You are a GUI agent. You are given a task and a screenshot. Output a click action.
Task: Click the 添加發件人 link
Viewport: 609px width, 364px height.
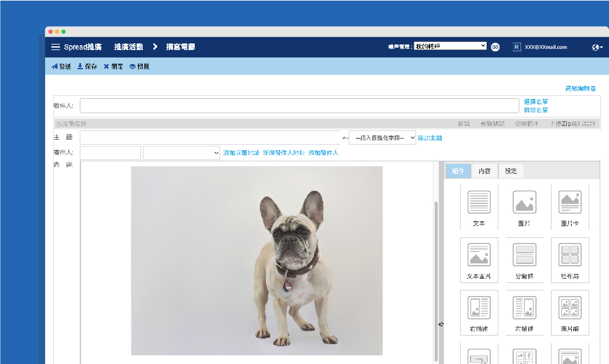[x=323, y=153]
